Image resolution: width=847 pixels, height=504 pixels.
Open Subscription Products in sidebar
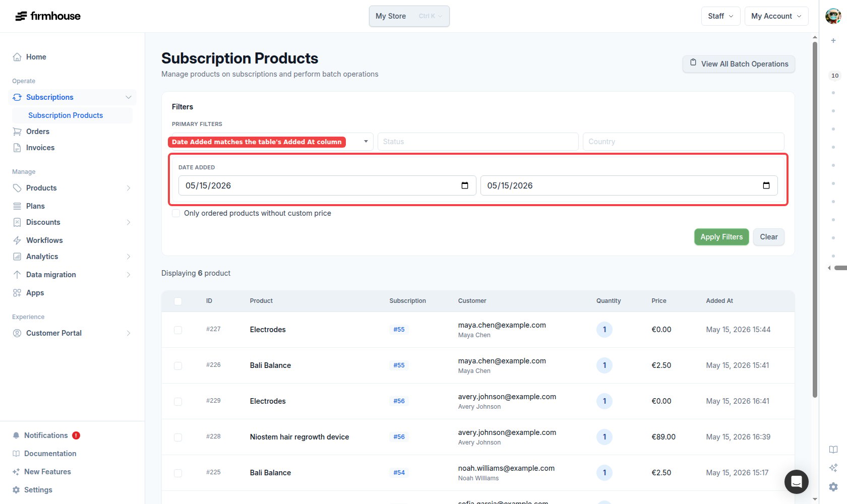pyautogui.click(x=72, y=115)
